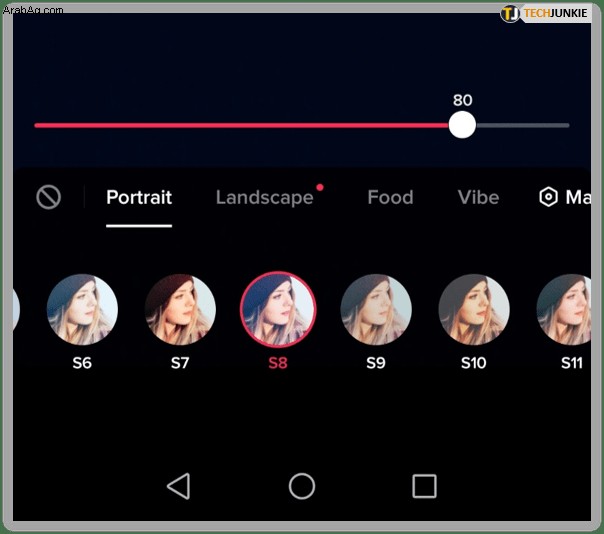This screenshot has height=534, width=604.
Task: Tap the Android recent apps square
Action: coord(424,486)
